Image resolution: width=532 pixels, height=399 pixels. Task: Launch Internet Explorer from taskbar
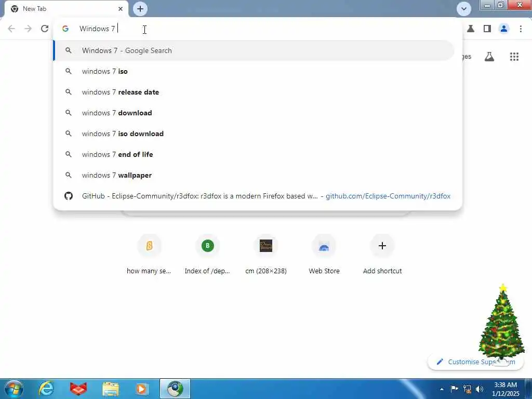(46, 389)
